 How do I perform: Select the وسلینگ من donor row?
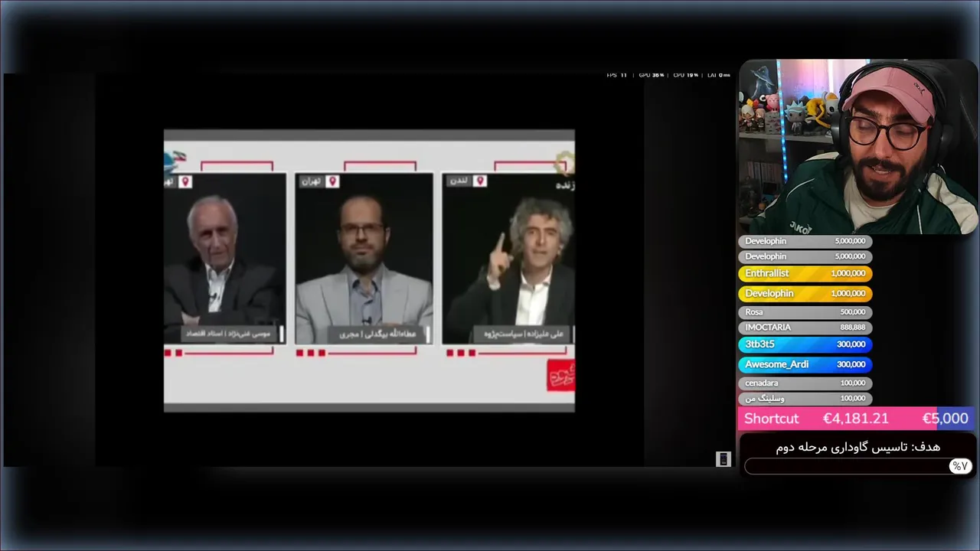pyautogui.click(x=805, y=398)
